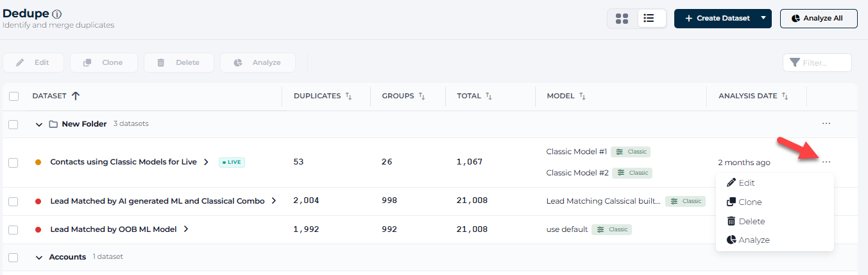
Task: Click Classic Model #1 text
Action: coord(577,152)
